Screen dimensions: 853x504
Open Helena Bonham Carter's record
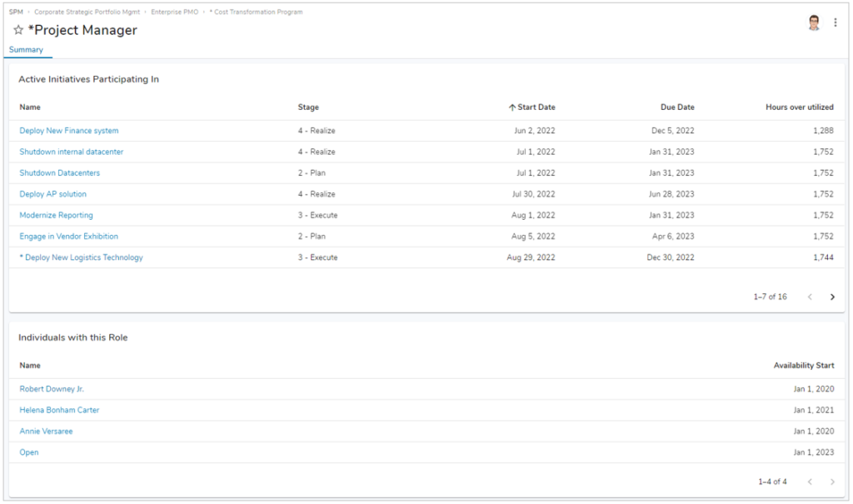[58, 410]
